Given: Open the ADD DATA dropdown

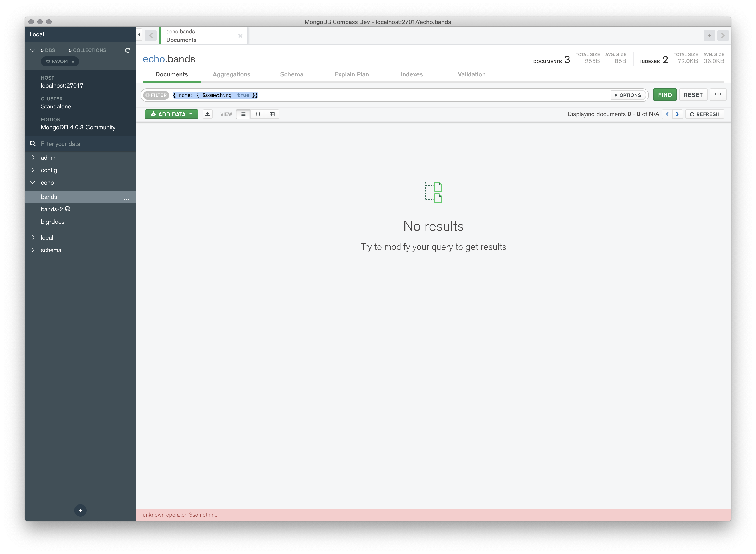Looking at the screenshot, I should (171, 114).
